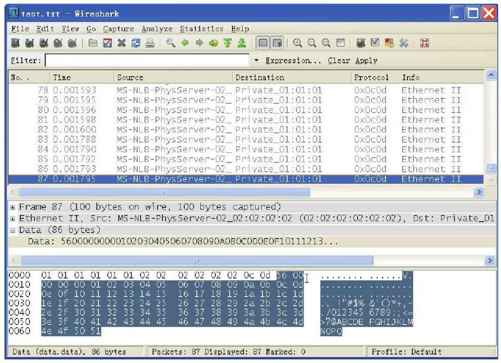Click the Find Packet magnifier icon

[x=171, y=43]
